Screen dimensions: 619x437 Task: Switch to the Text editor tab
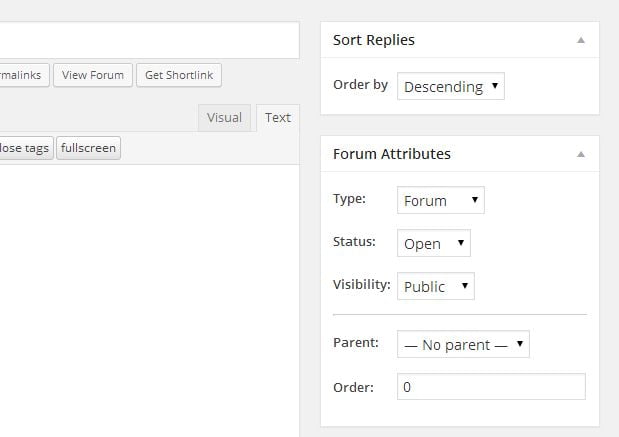[278, 118]
